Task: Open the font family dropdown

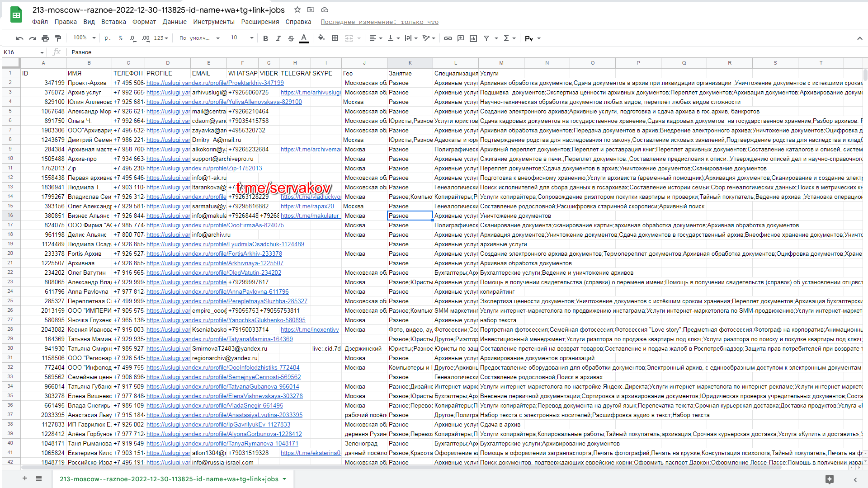Action: pyautogui.click(x=199, y=38)
